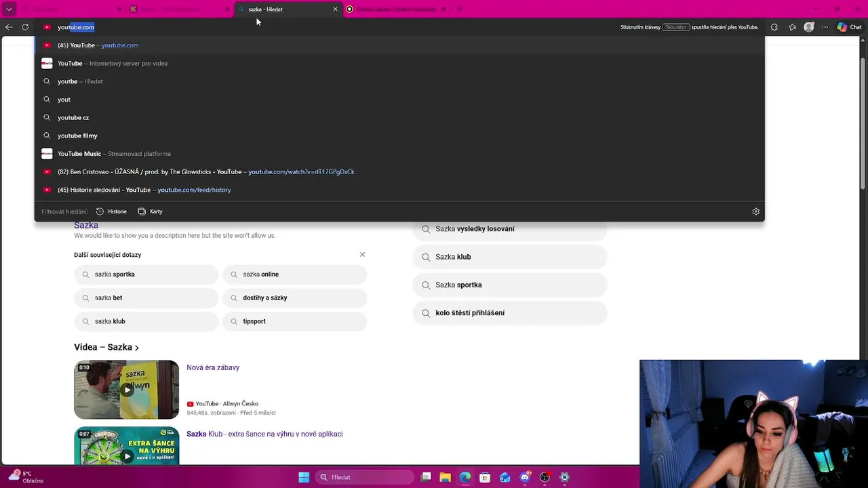
Task: Play the 'Nová éra zábavy' video thumbnail
Action: pos(126,390)
